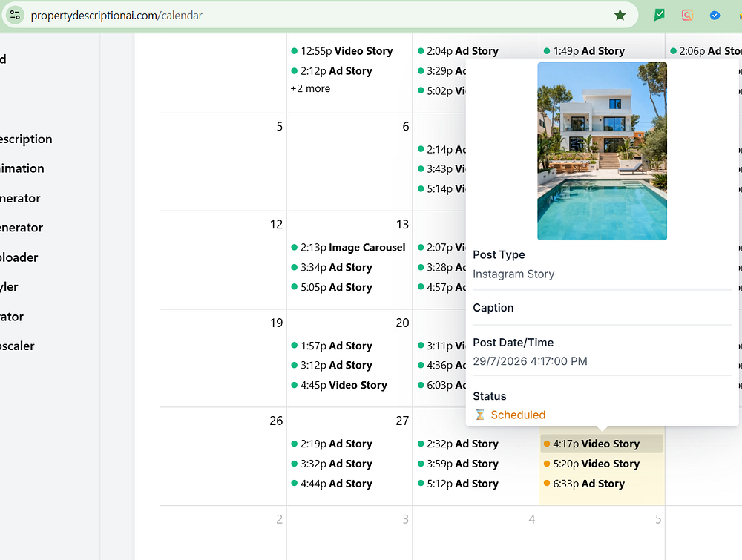Select day number 6 on calendar

406,126
